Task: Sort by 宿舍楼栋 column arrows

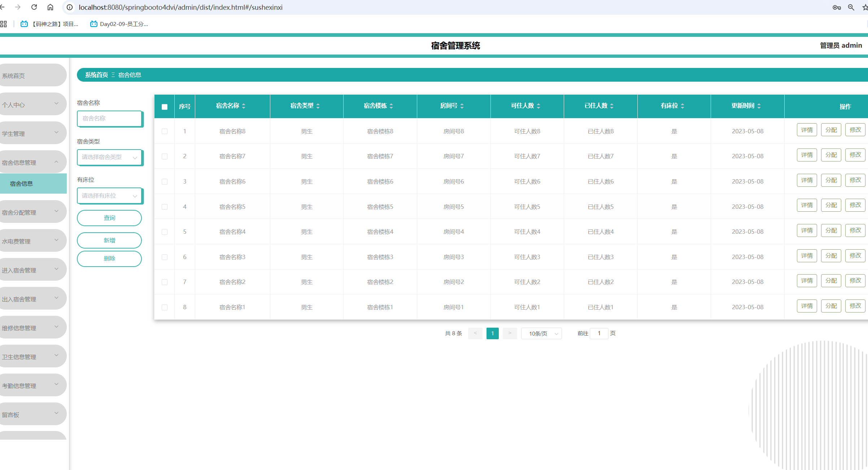Action: 391,106
